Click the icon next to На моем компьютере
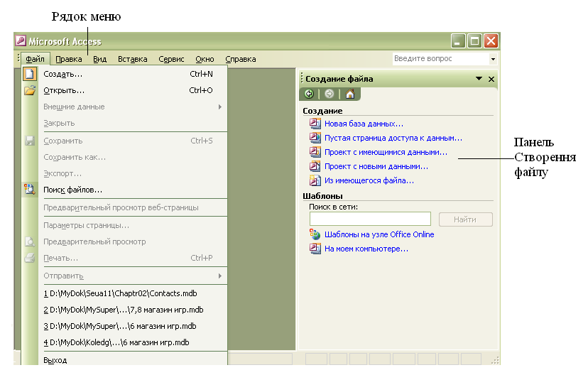 [315, 249]
